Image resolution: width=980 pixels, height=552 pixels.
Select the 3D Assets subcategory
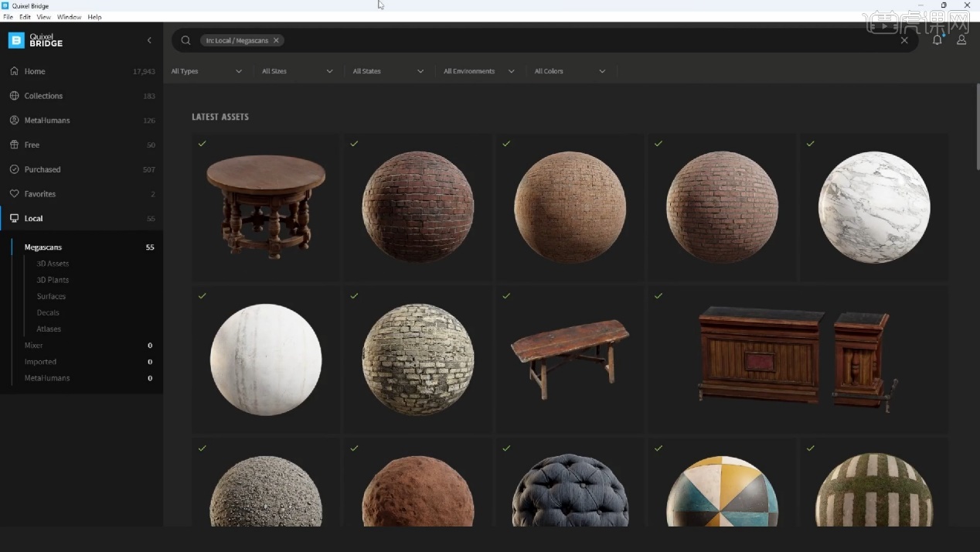pos(53,264)
